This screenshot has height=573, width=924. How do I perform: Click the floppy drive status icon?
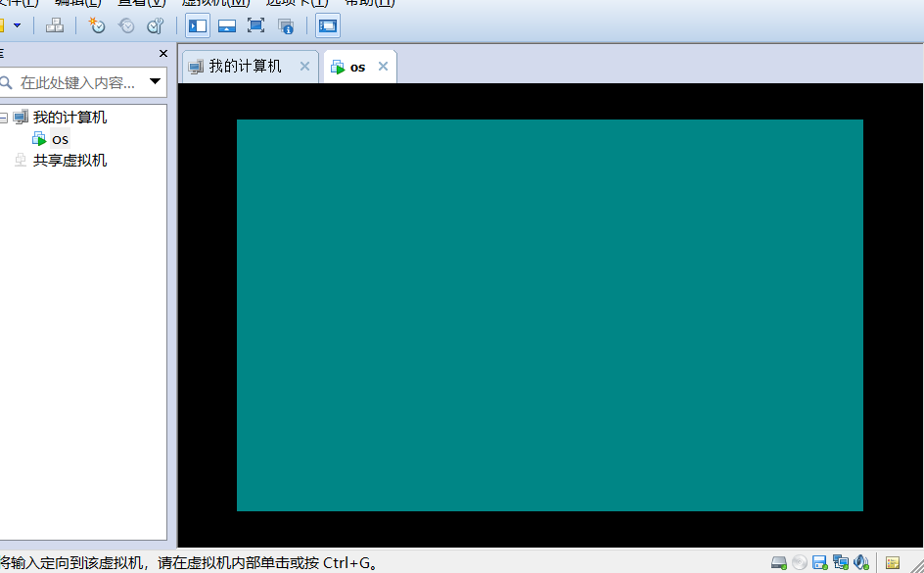[x=819, y=563]
